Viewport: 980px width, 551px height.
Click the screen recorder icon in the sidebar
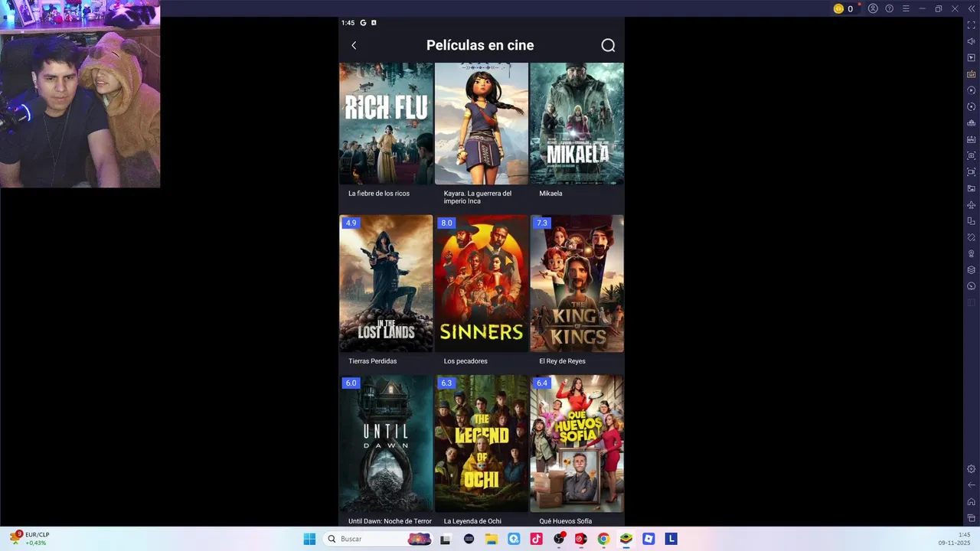[x=972, y=172]
